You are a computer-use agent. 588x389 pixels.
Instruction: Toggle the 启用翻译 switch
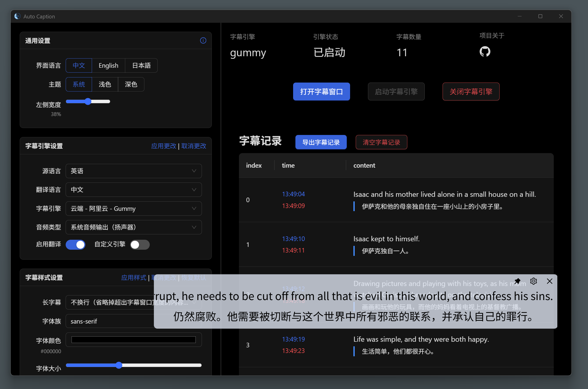[75, 245]
